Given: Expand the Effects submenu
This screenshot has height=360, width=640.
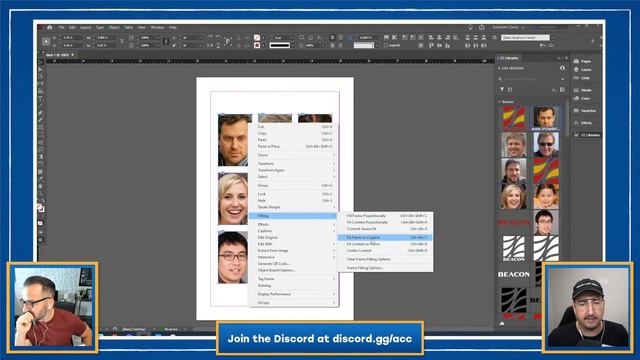Looking at the screenshot, I should pyautogui.click(x=293, y=224).
